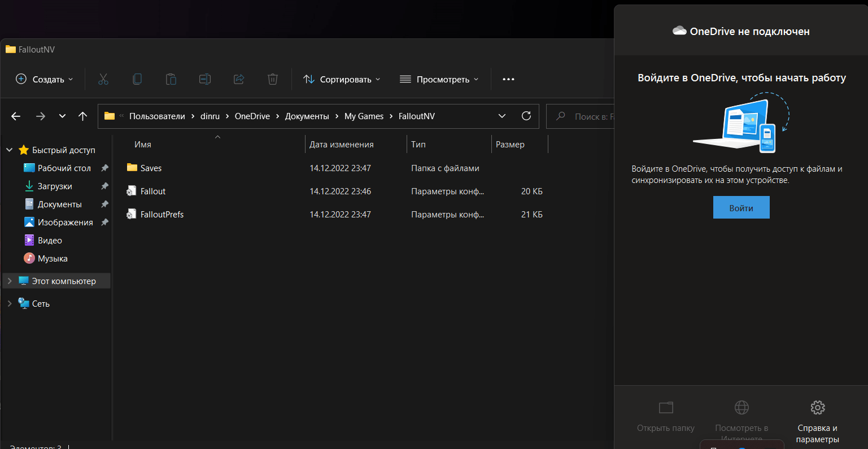This screenshot has height=449, width=868.
Task: Click the '20 КБ' size cell
Action: 532,191
